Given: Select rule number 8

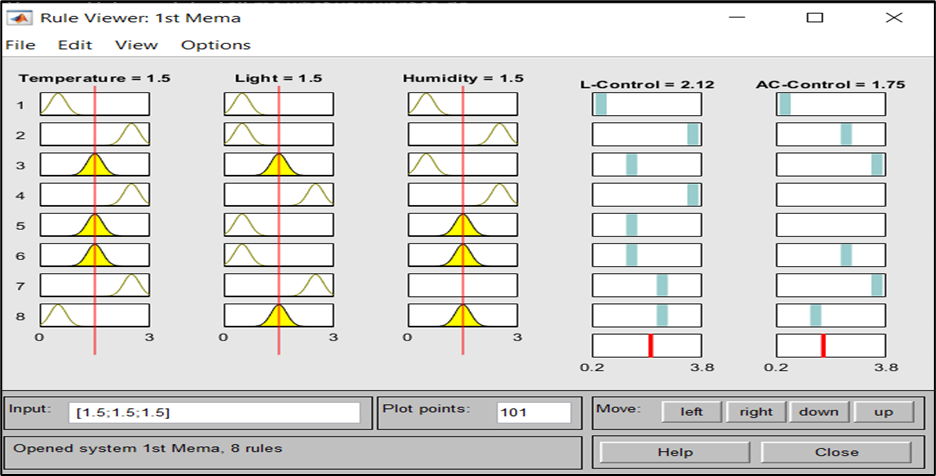Looking at the screenshot, I should (x=21, y=316).
